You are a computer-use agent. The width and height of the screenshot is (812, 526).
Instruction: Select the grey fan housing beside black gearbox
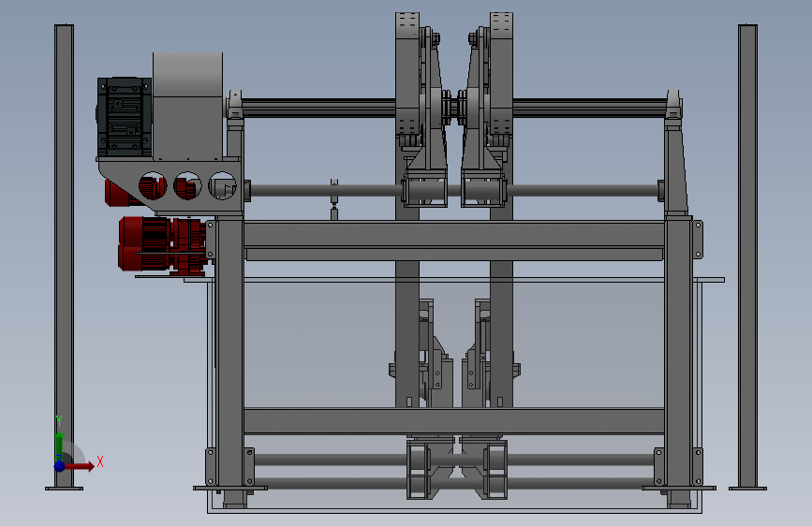click(187, 106)
